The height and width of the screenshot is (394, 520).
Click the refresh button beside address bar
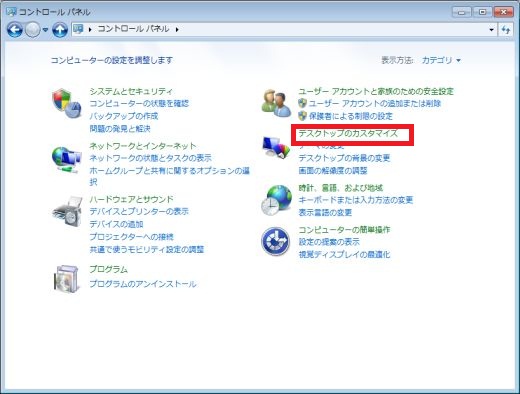click(506, 30)
